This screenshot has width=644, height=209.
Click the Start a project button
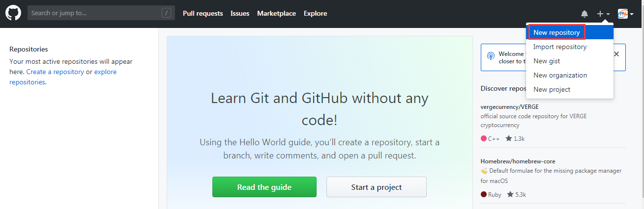(377, 187)
